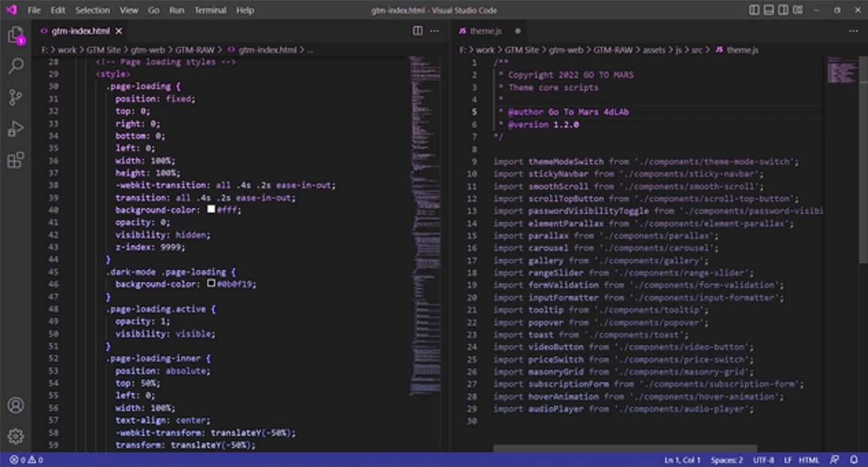This screenshot has height=467, width=868.
Task: Click the UTF-8 encoding button
Action: 763,460
